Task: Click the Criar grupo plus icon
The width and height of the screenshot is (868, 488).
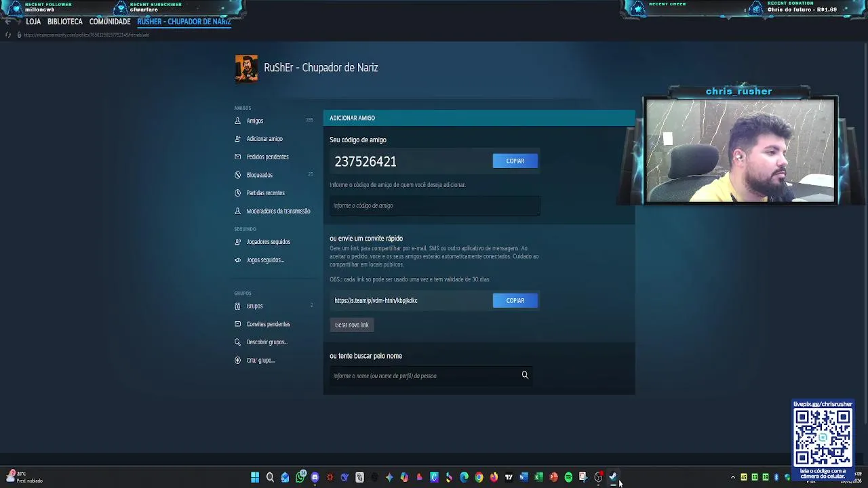Action: (x=237, y=361)
